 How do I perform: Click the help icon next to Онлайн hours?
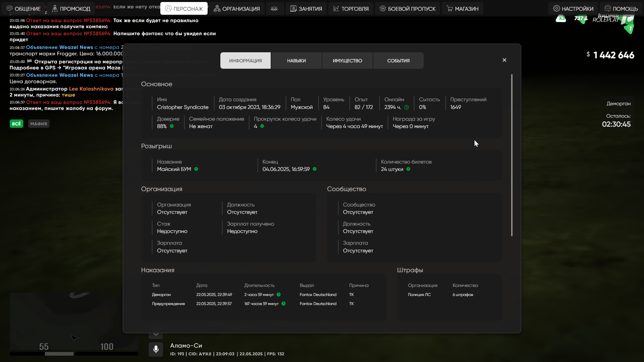407,107
